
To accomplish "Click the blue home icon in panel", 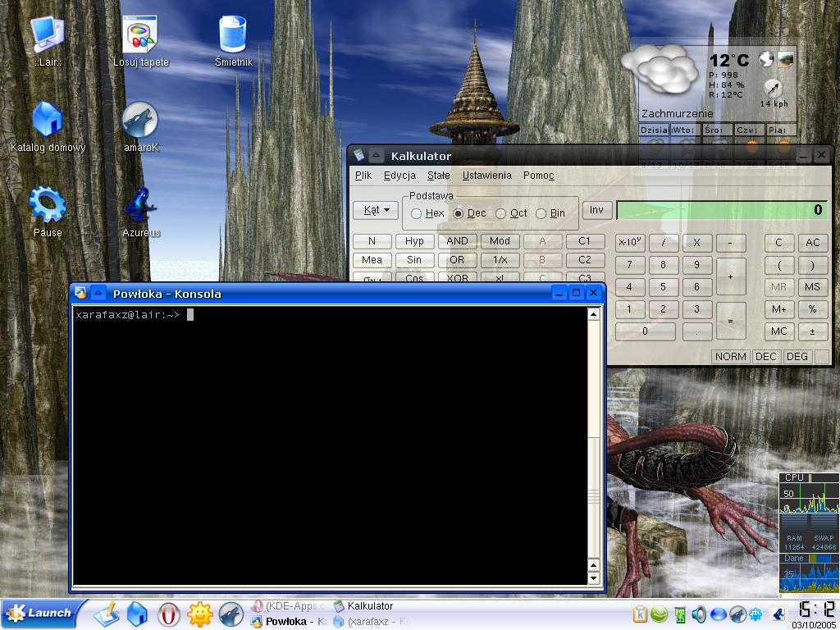I will 137,614.
